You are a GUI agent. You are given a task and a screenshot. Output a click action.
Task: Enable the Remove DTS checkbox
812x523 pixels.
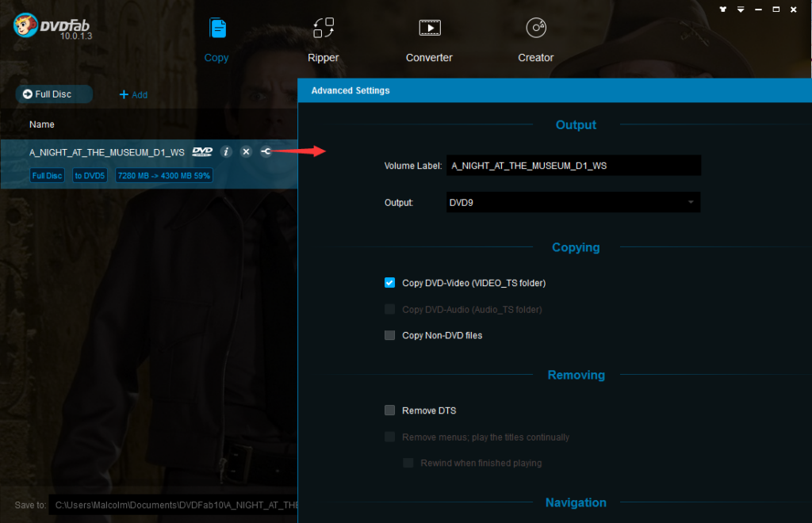tap(390, 410)
